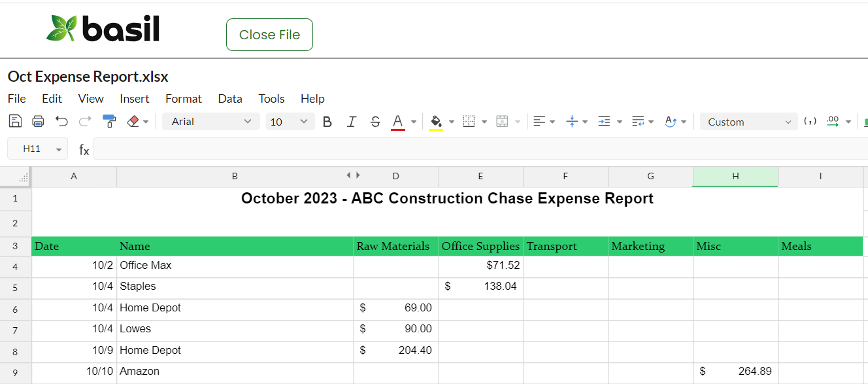Toggle italic formatting
This screenshot has height=384, width=868.
[x=352, y=122]
